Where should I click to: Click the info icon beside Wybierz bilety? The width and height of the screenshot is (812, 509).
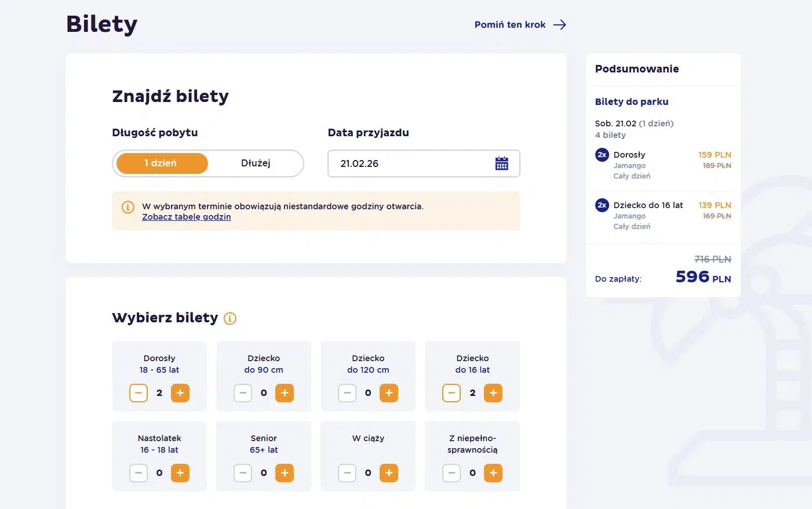coord(230,318)
